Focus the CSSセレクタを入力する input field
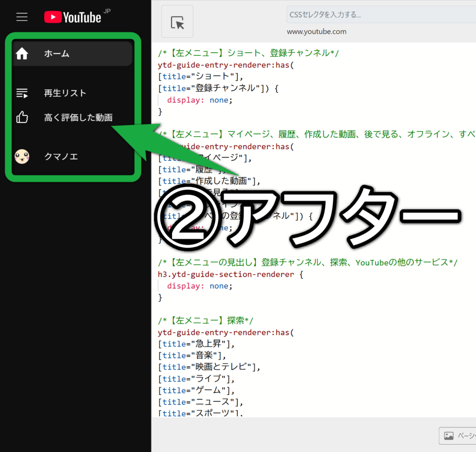Viewport: 476px width, 452px height. 381,14
